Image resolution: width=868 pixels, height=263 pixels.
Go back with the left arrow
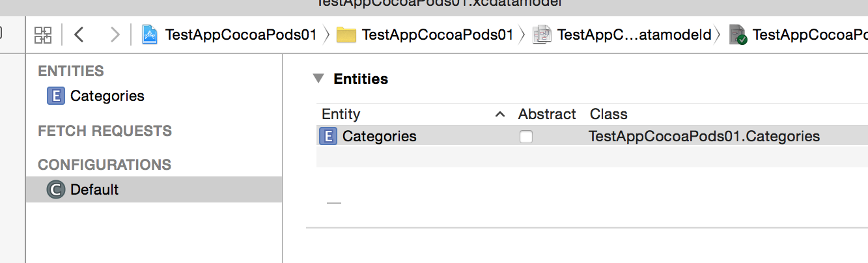coord(79,35)
